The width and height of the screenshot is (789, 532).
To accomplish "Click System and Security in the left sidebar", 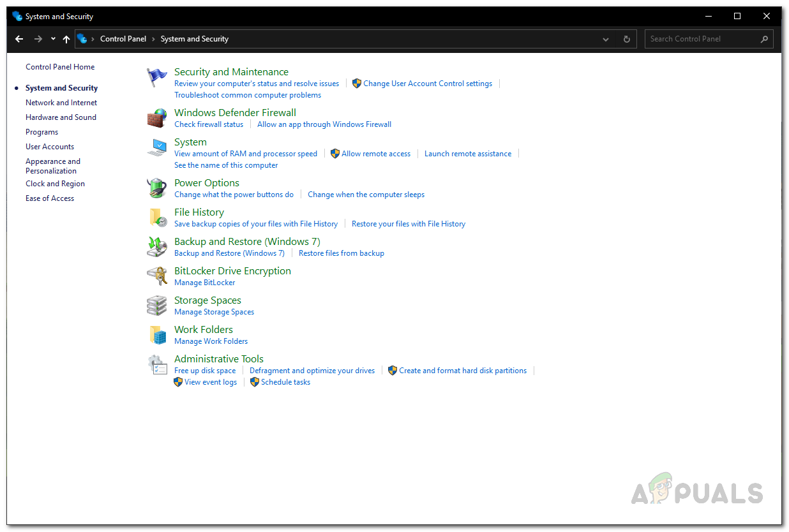I will (x=62, y=88).
